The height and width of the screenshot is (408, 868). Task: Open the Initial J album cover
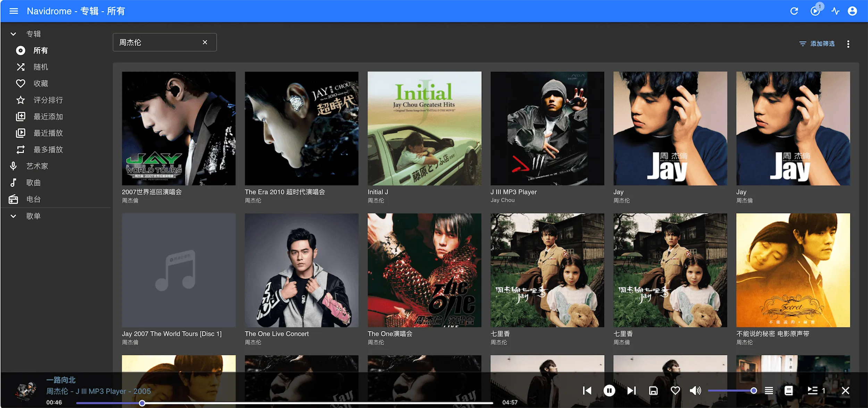pos(424,128)
